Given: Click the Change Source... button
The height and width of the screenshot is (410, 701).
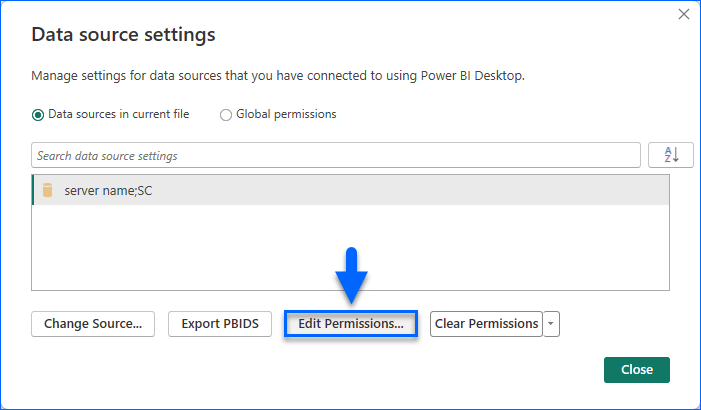Looking at the screenshot, I should click(x=94, y=324).
